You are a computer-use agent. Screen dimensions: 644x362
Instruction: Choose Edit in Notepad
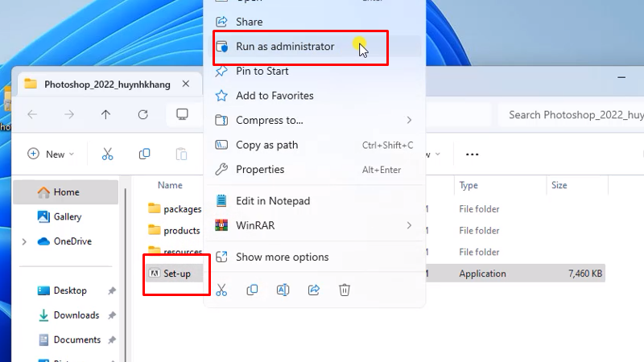(272, 201)
